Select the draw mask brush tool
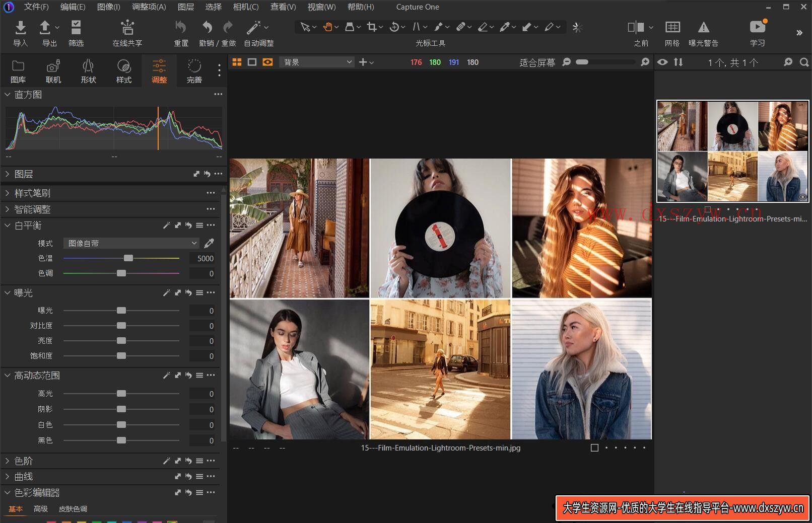 tap(438, 27)
